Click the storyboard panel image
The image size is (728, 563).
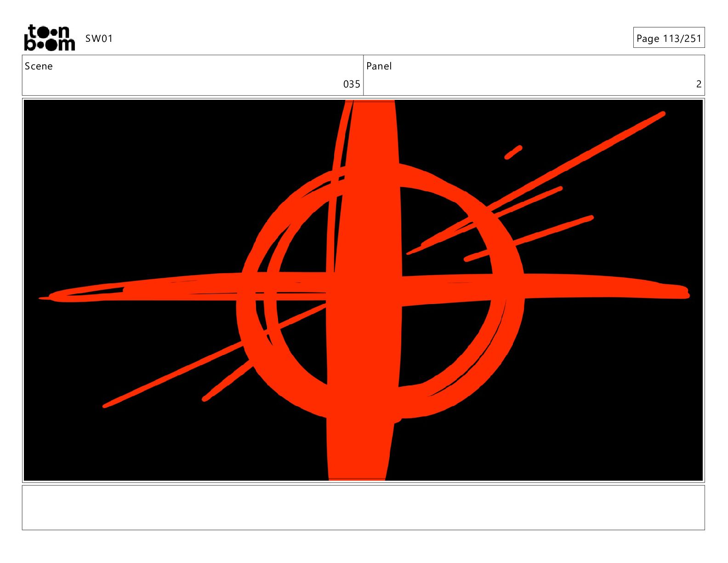click(363, 290)
